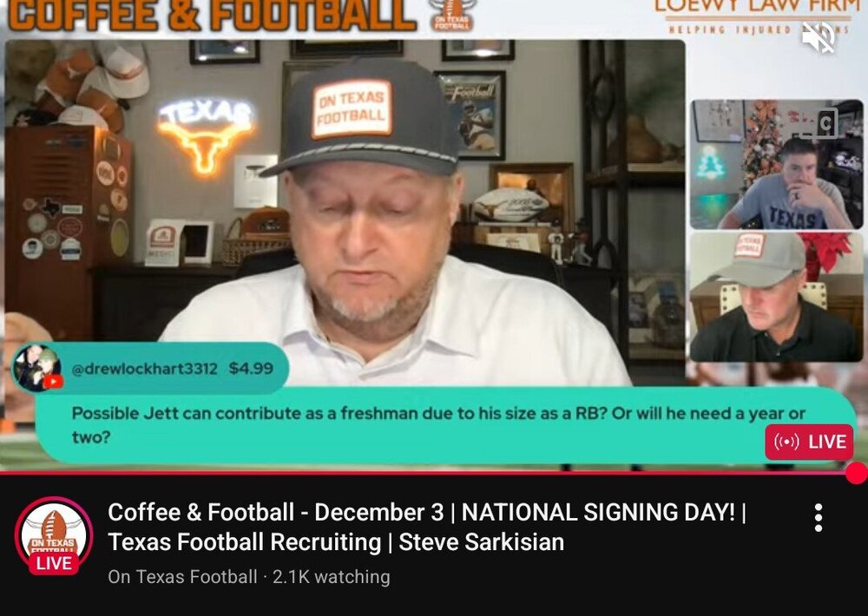Viewport: 868px width, 616px height.
Task: Open the On Texas Football channel name
Action: pos(182,577)
